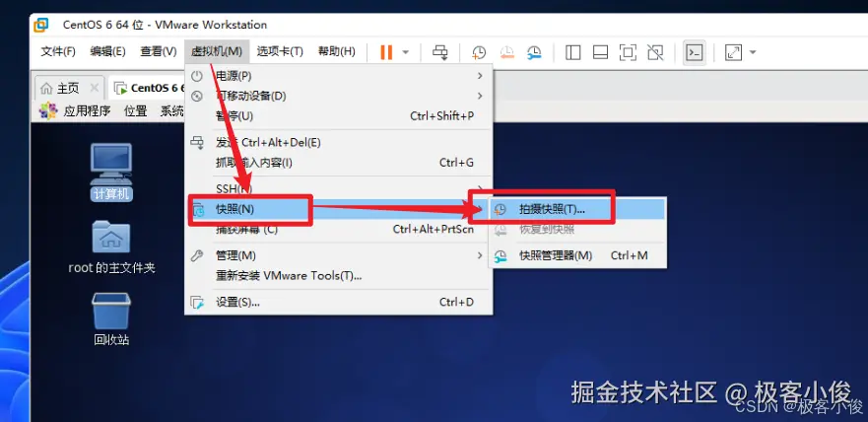Click revert to snapshot toolbar icon
Screen dimensions: 868x422
click(506, 52)
